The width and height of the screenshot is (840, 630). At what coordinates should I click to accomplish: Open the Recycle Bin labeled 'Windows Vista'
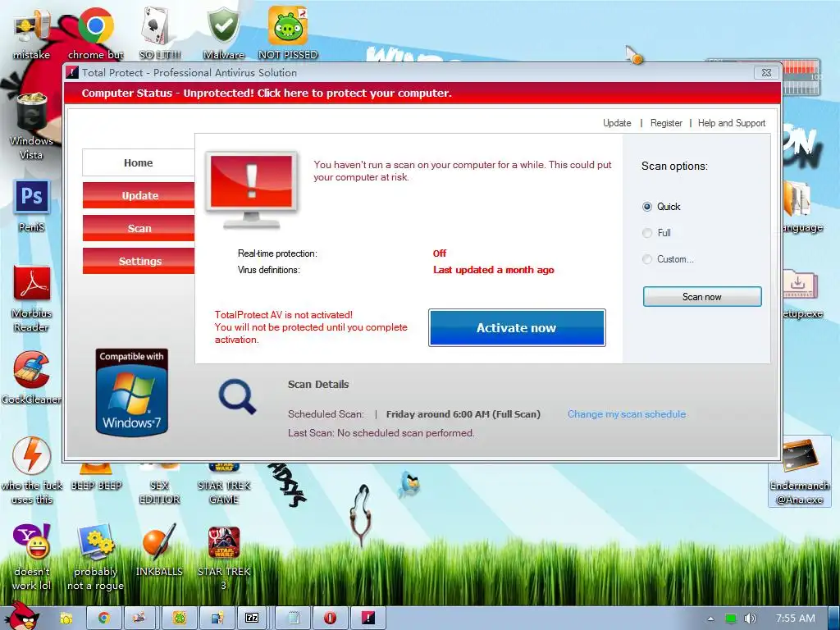pyautogui.click(x=31, y=126)
